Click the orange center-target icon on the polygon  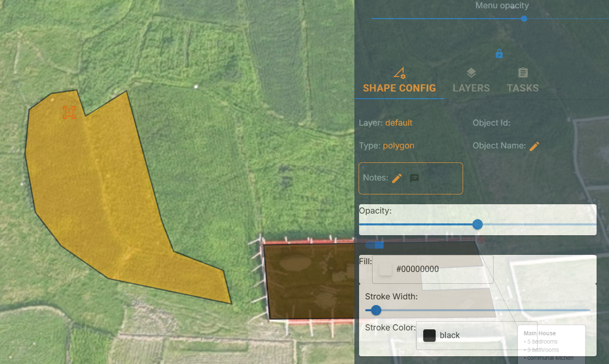69,113
